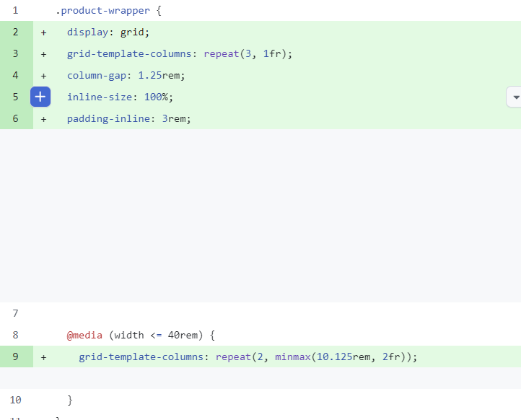Click the .product-wrapper selector text
Screen dimensions: 521x420
pos(102,11)
